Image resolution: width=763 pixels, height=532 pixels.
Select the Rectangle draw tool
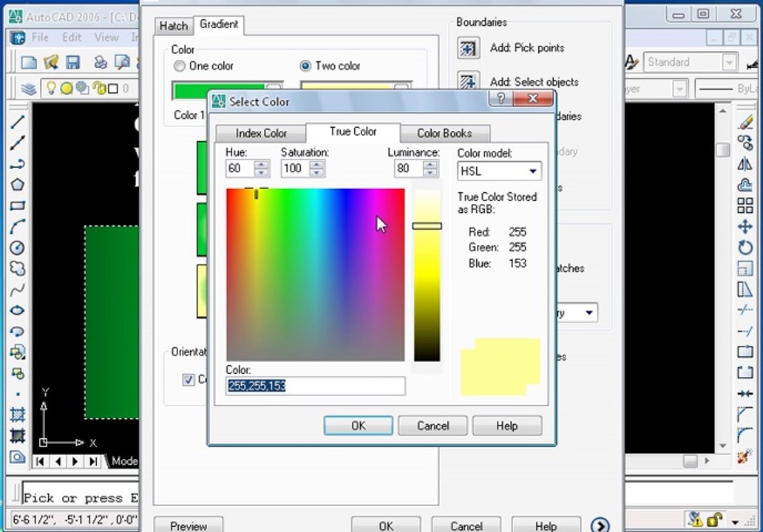click(x=18, y=205)
